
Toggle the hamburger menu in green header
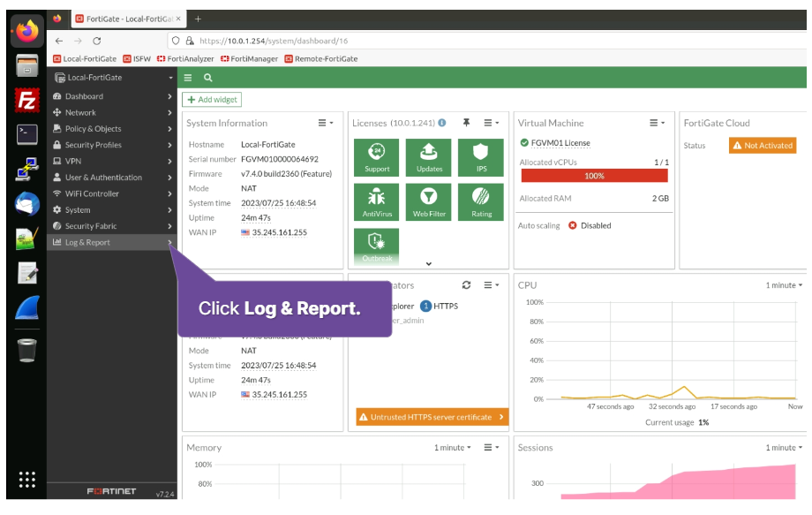(188, 78)
